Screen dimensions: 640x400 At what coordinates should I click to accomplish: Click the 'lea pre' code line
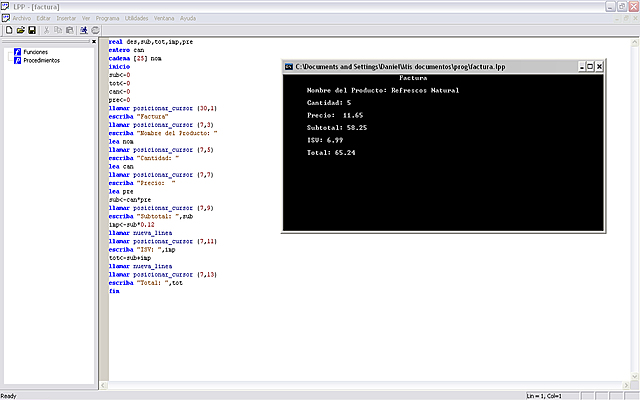coord(121,191)
